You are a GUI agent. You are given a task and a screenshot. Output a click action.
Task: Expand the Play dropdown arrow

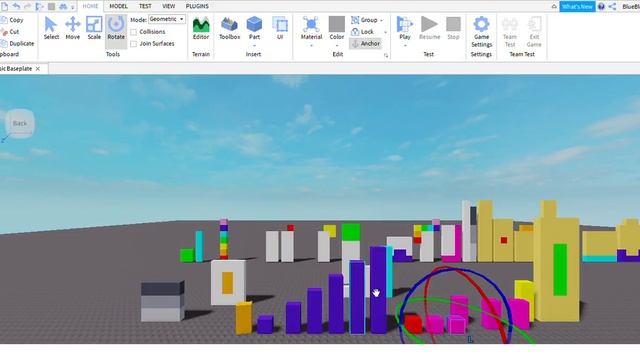point(405,45)
